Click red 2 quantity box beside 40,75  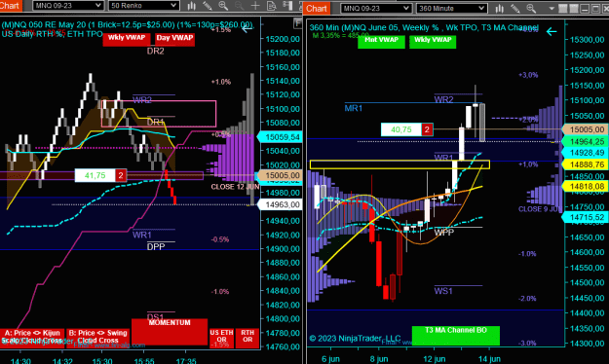pyautogui.click(x=427, y=129)
